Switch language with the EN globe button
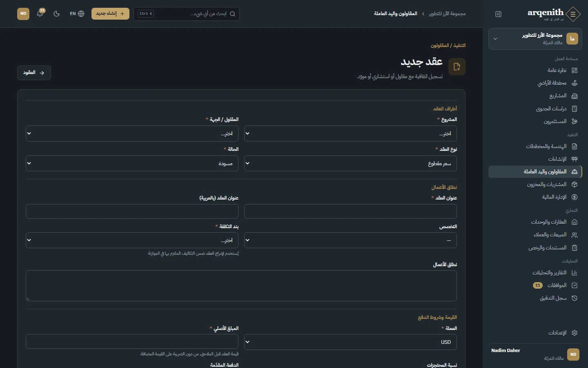The width and height of the screenshot is (588, 368). (x=77, y=13)
